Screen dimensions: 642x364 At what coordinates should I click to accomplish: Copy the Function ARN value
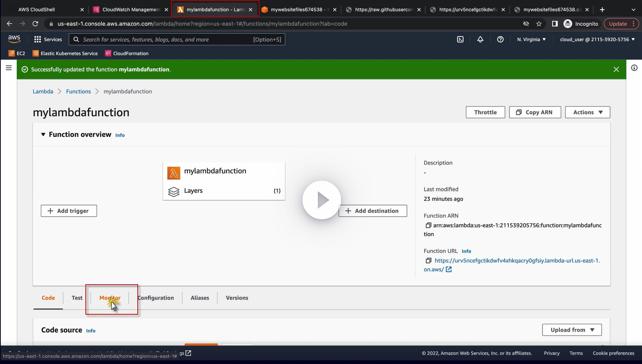[428, 225]
